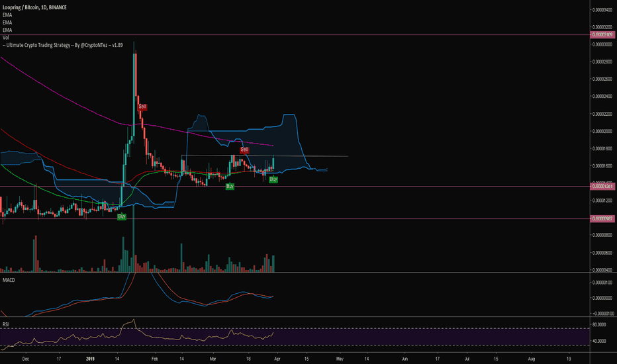Select the horizontal line at 0.00001361
The image size is (617, 364).
click(295, 187)
